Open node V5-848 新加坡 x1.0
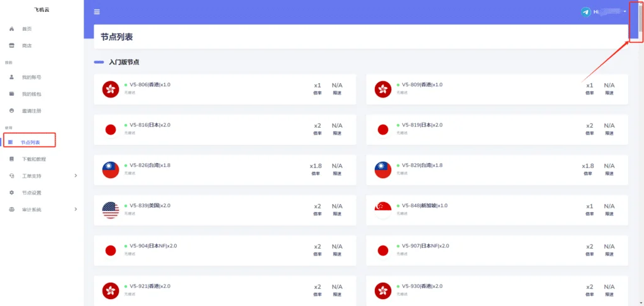The width and height of the screenshot is (644, 306). [497, 210]
